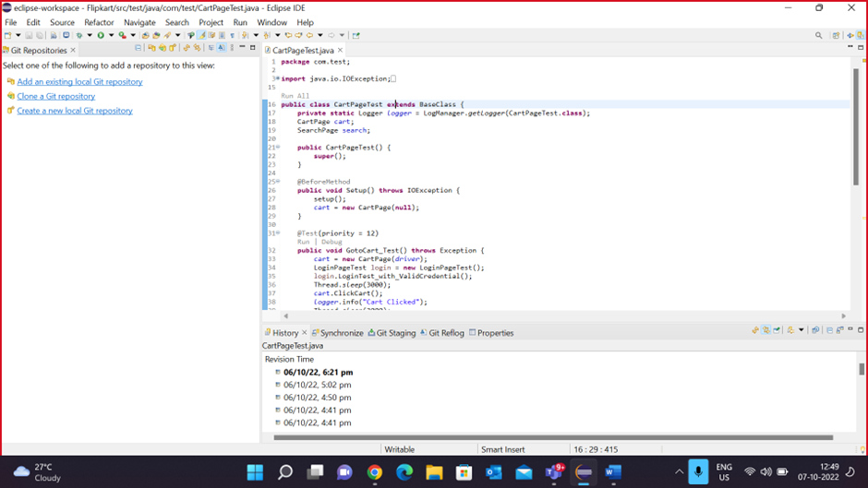This screenshot has height=488, width=868.
Task: Click tip lightbulb icon in status bar
Action: (x=862, y=450)
